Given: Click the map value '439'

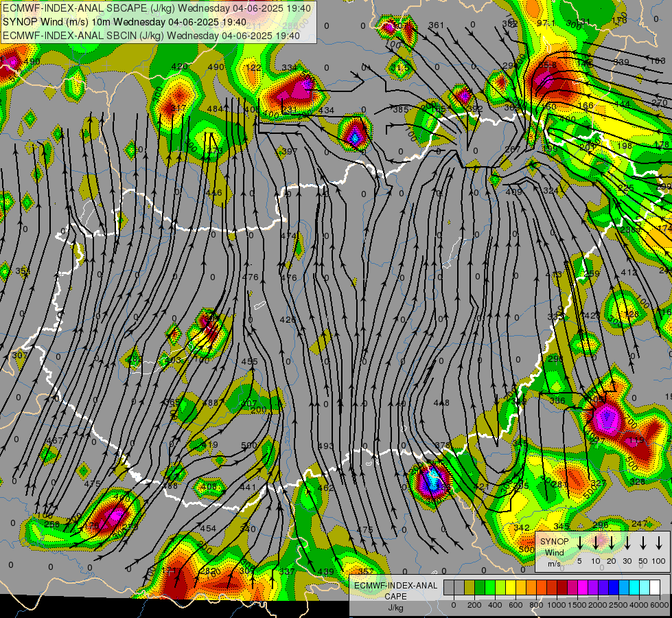Looking at the screenshot, I should pos(326,571).
